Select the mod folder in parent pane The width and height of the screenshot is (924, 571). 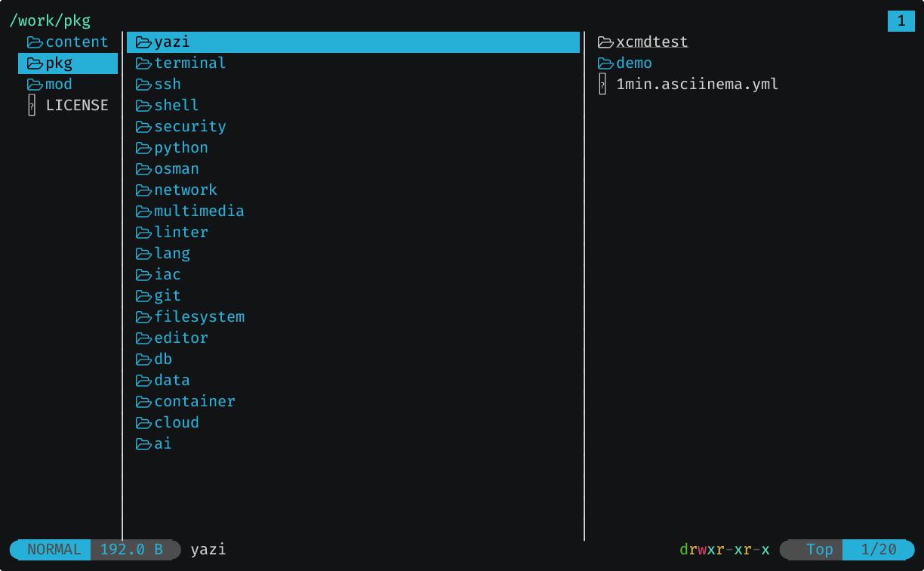point(59,85)
